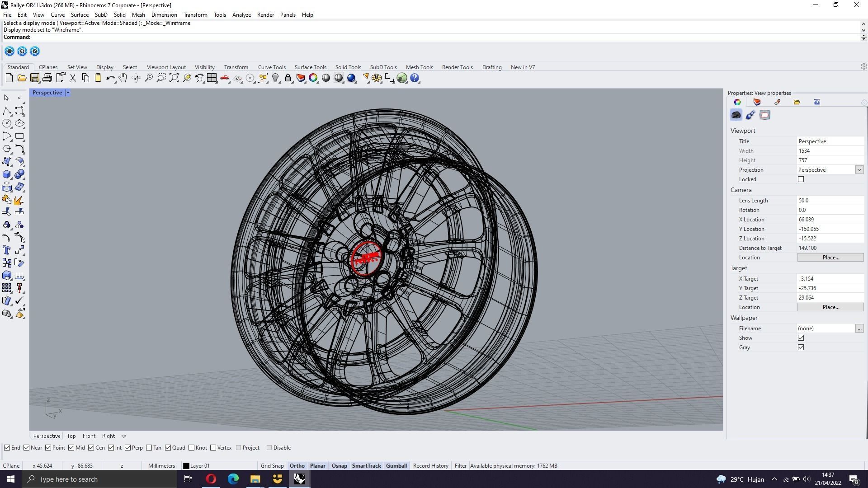Screen dimensions: 868x488
Task: Click the Zoom window icon
Action: tap(161, 78)
